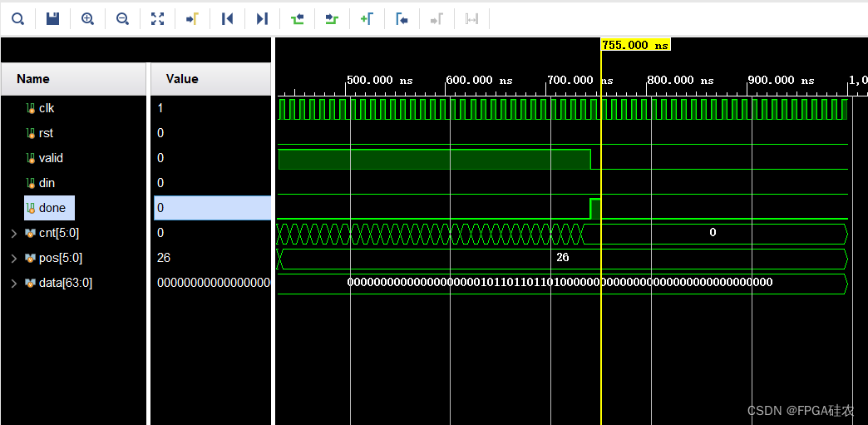Select the din signal
This screenshot has height=425, width=868.
point(47,183)
